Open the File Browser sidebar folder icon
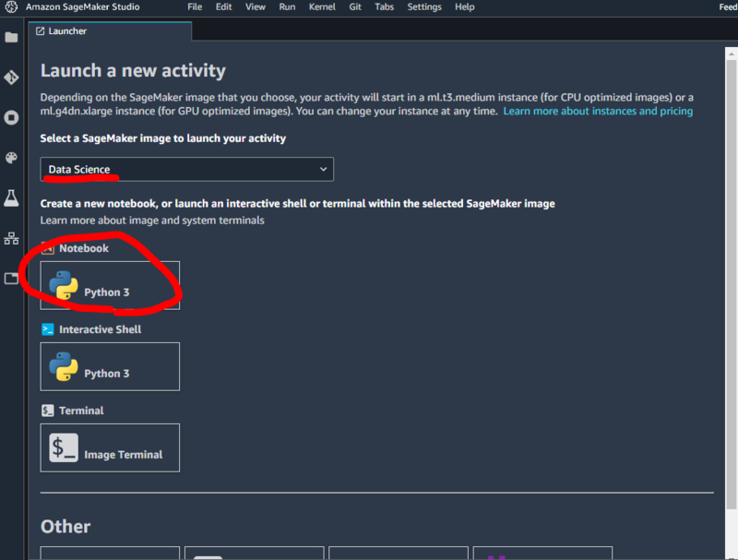738x560 pixels. coord(11,37)
